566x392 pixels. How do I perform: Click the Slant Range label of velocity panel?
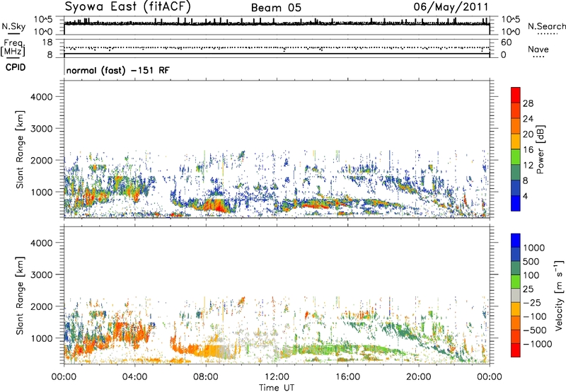click(x=20, y=295)
